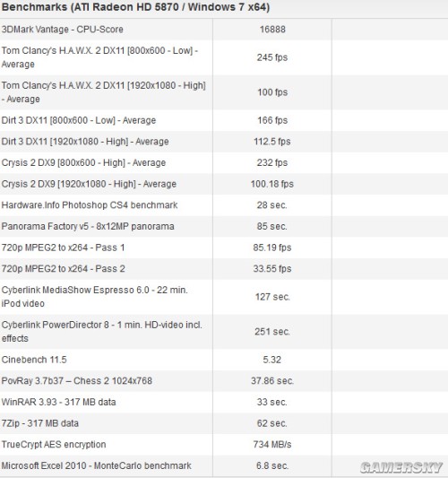Click H.A.W.X. 2 1920x1080 High row label
Screen dimensions: 448x478
point(104,92)
